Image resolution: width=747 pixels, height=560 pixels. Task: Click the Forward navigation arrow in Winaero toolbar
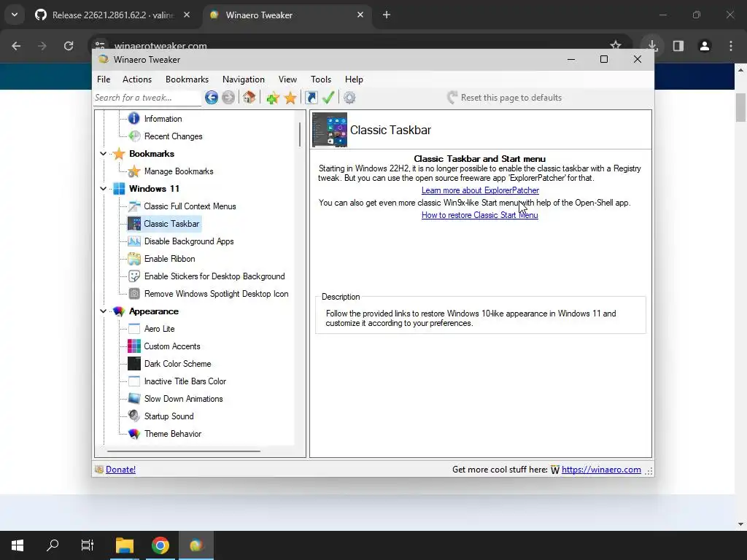pyautogui.click(x=228, y=98)
